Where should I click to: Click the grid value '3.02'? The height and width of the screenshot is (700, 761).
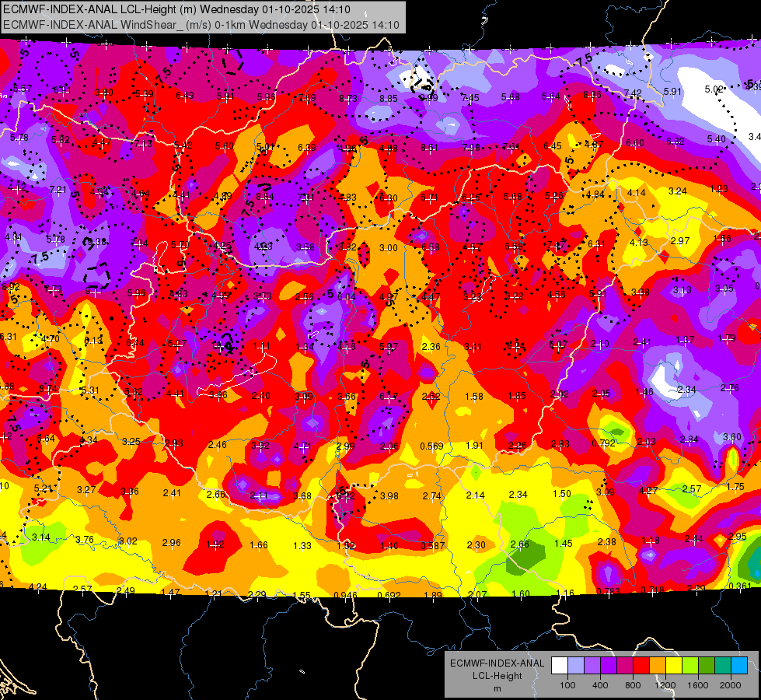tap(128, 541)
